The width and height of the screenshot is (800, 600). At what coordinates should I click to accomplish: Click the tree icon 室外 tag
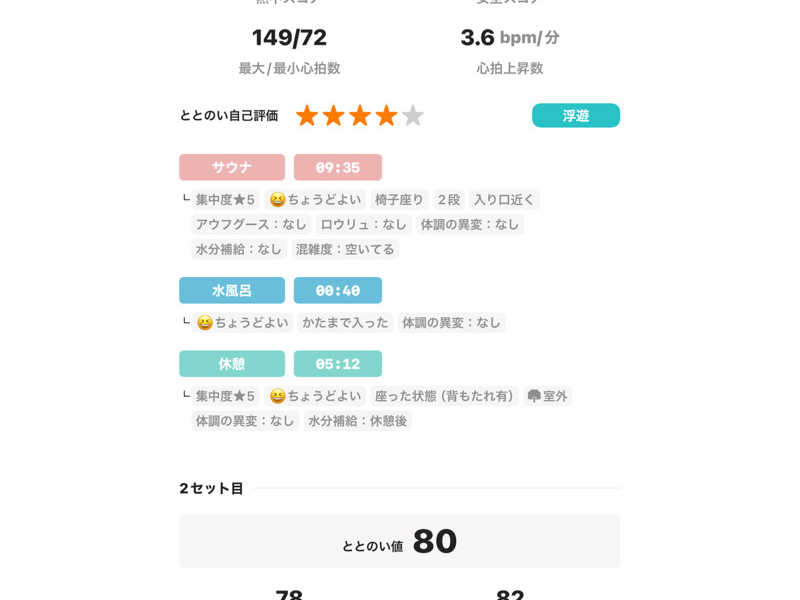(547, 396)
